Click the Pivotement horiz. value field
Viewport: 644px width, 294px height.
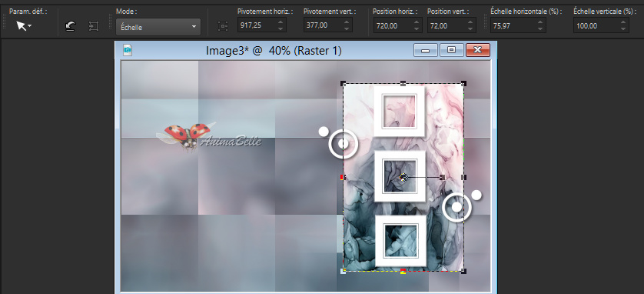[x=256, y=25]
